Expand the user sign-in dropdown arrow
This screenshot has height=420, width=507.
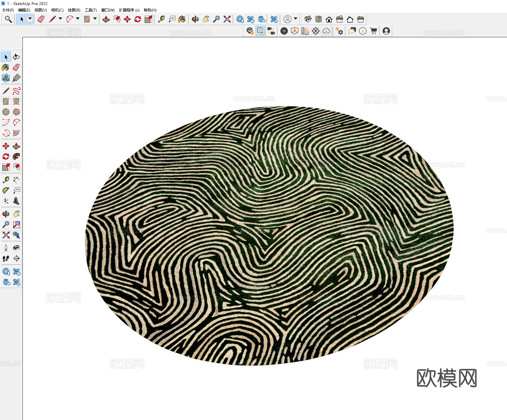[x=296, y=19]
